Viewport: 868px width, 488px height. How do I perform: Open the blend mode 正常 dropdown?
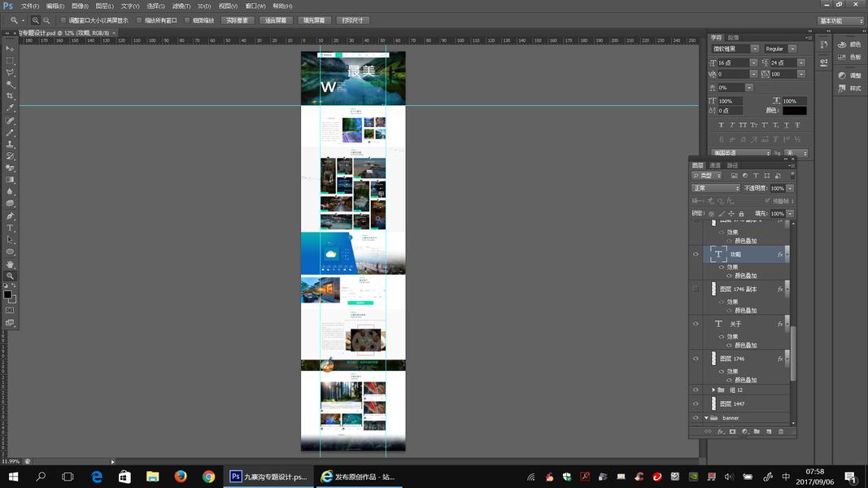(x=716, y=188)
